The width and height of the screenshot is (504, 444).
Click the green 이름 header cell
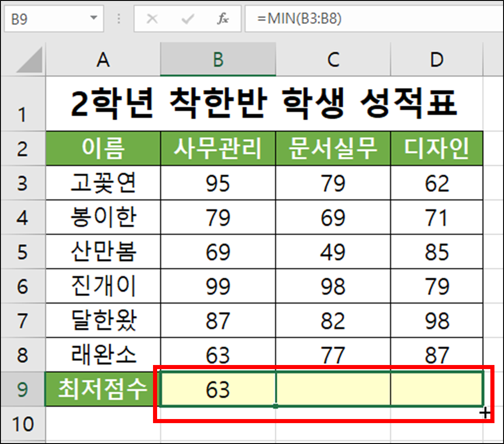tap(103, 148)
